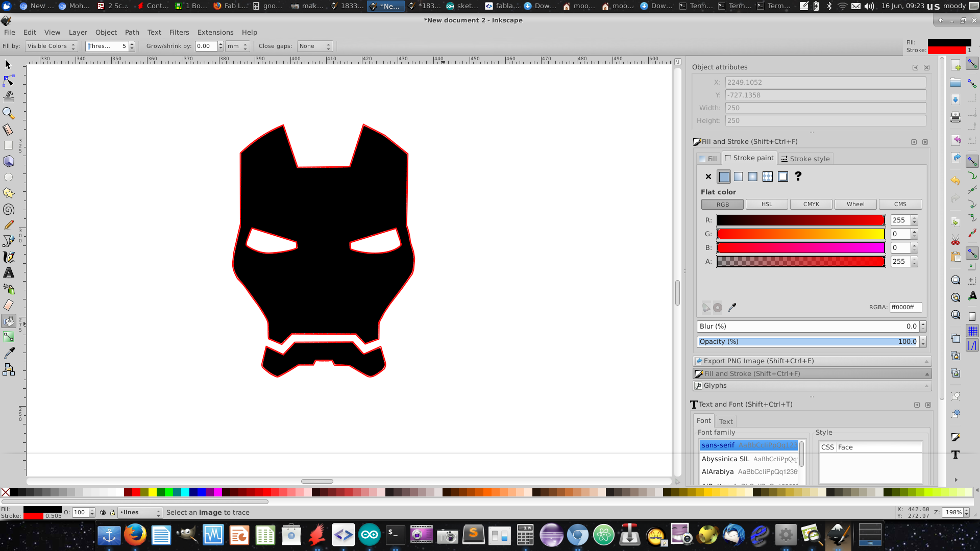The image size is (980, 551).
Task: Select the Connector diagram tool
Action: coord(8,369)
